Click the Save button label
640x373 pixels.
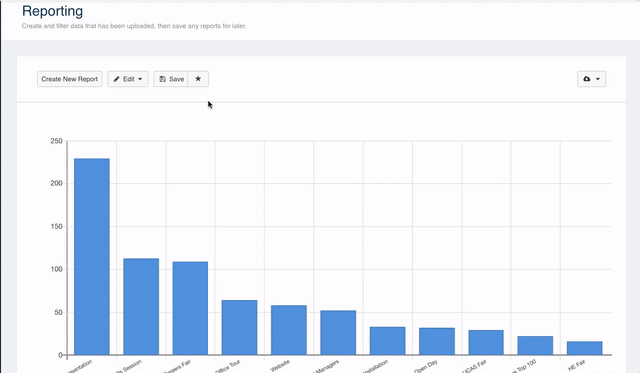(x=176, y=79)
